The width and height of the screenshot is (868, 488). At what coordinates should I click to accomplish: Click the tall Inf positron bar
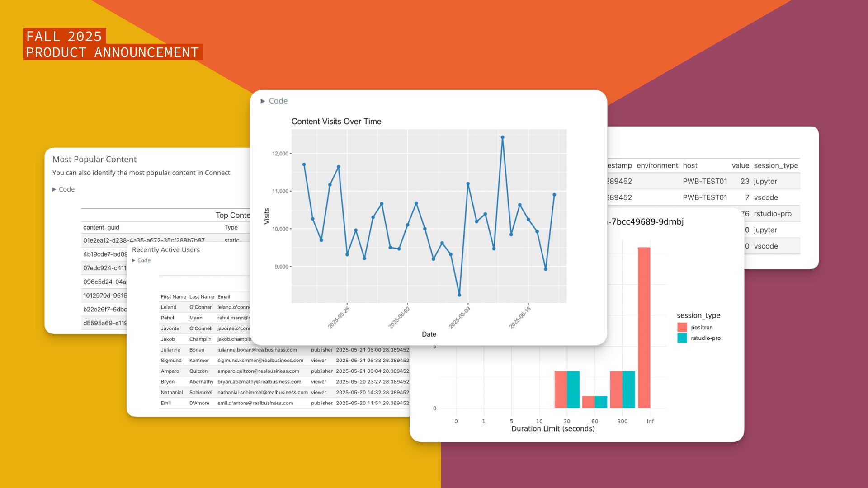(644, 327)
